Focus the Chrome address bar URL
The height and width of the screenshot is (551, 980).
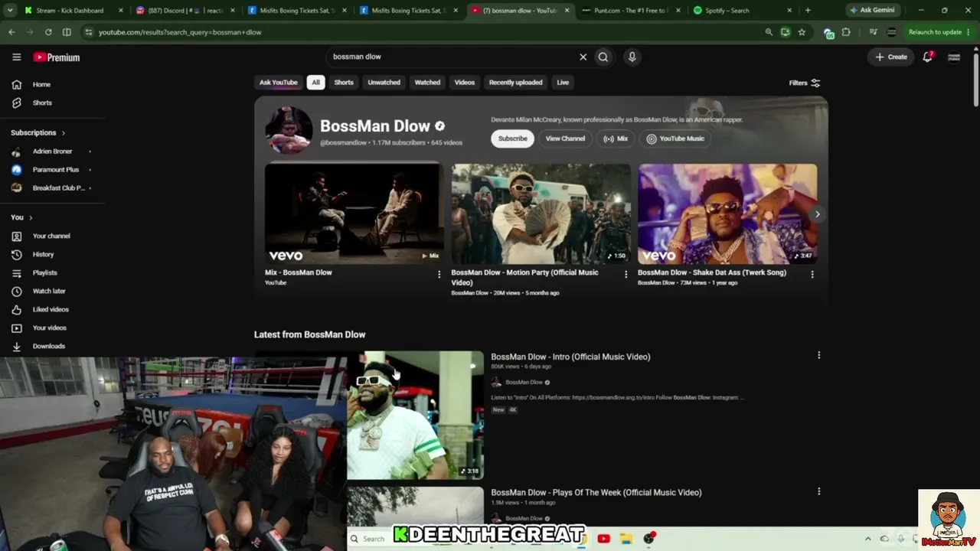coord(180,32)
